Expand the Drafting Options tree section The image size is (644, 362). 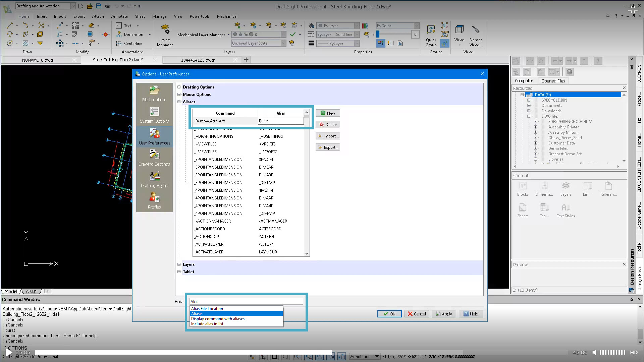click(179, 87)
